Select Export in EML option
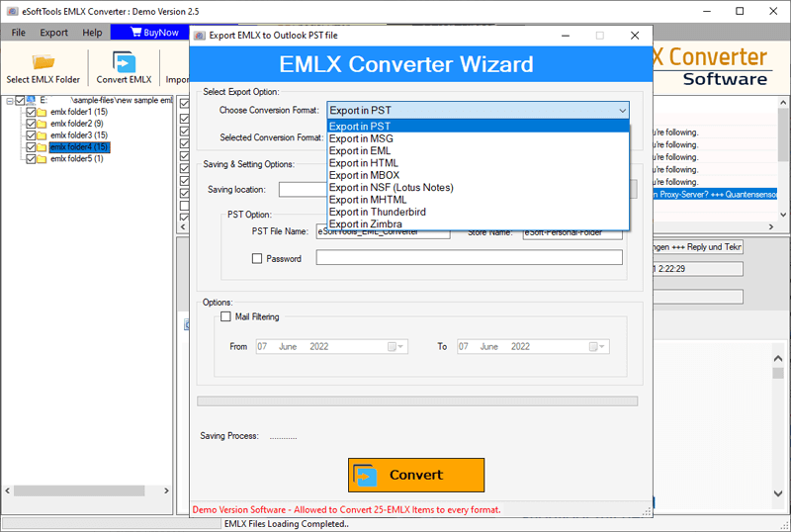 click(x=479, y=150)
